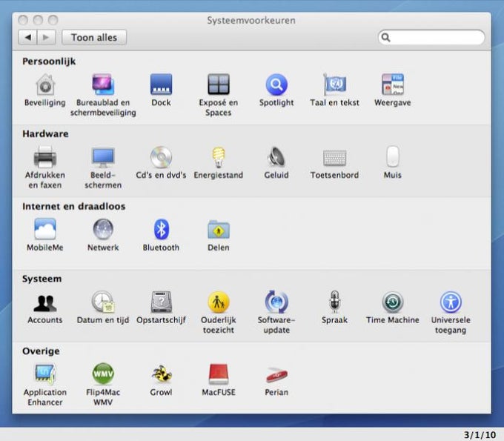Click the search field in the toolbar
Image resolution: width=504 pixels, height=441 pixels.
(x=431, y=38)
